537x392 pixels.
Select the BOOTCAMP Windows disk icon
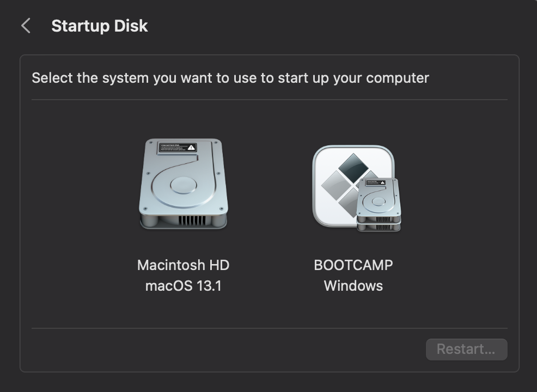pos(356,188)
